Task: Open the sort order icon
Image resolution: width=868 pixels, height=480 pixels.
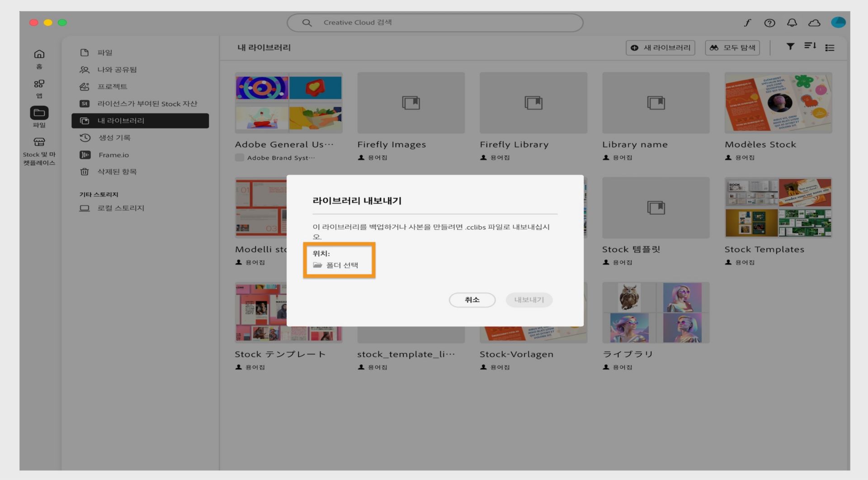Action: click(x=810, y=46)
